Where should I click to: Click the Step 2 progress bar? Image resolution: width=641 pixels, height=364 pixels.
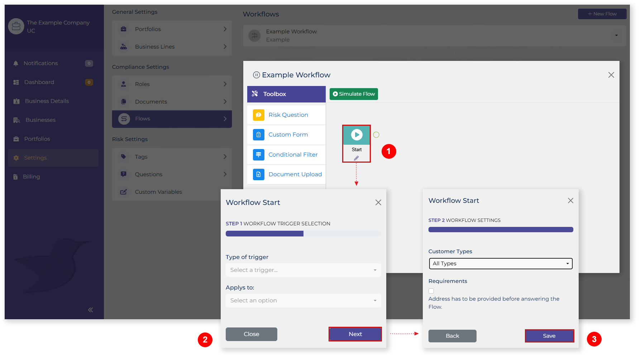500,229
